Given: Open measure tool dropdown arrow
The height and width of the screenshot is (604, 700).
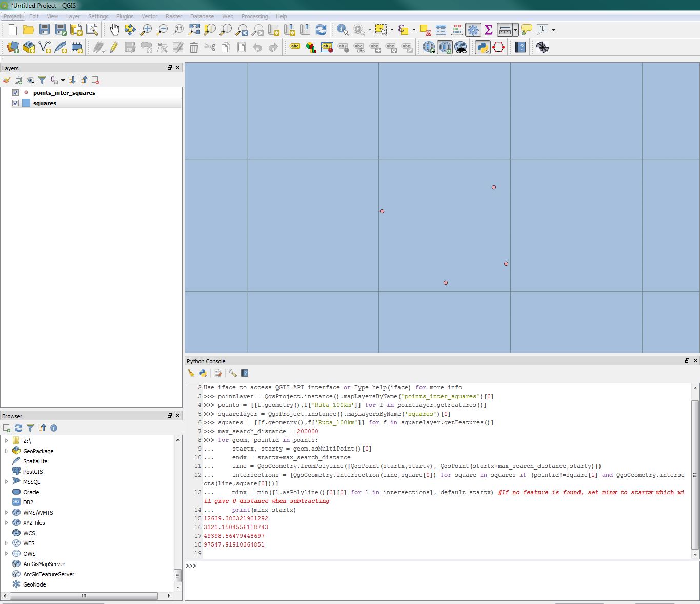Looking at the screenshot, I should pos(515,30).
